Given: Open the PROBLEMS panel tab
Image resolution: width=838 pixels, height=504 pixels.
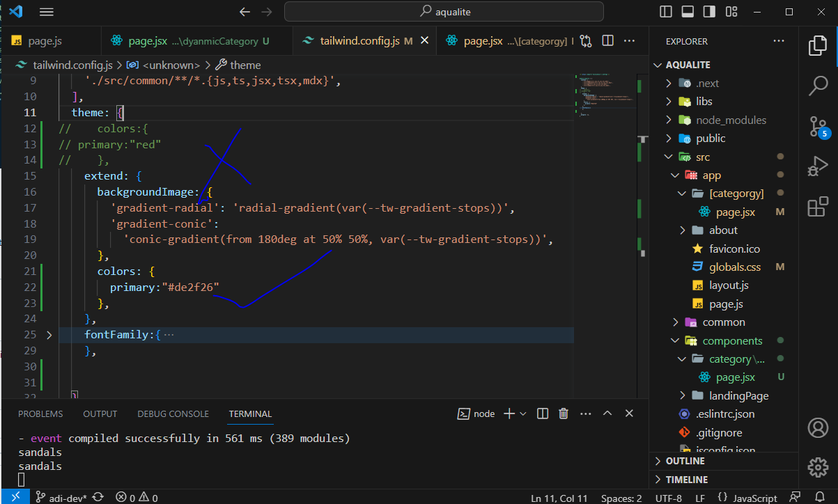Looking at the screenshot, I should [x=40, y=414].
